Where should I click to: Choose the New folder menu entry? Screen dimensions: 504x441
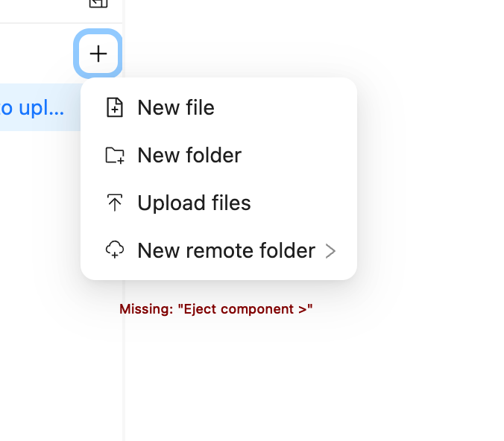pos(189,156)
